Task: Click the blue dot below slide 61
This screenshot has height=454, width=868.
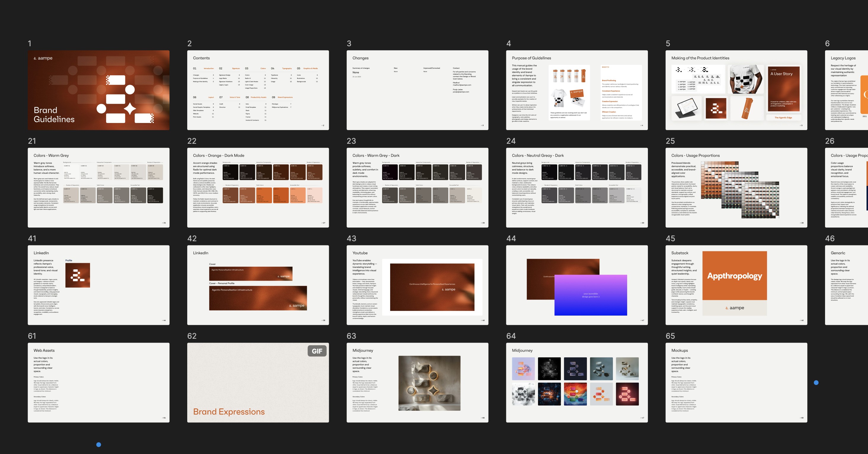Action: [98, 445]
